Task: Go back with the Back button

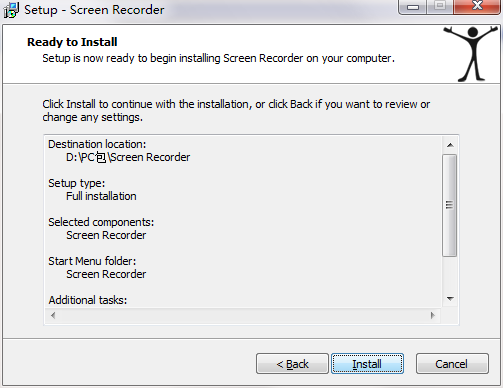Action: point(292,364)
